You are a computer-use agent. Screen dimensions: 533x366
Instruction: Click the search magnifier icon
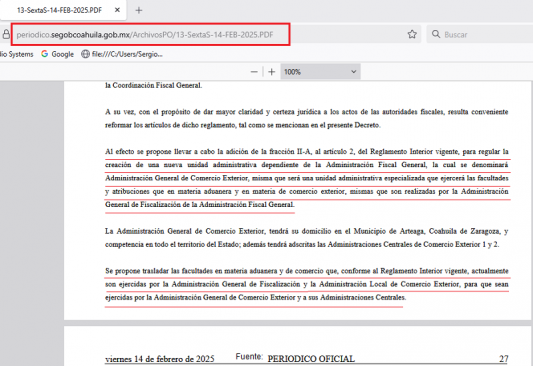coord(436,34)
